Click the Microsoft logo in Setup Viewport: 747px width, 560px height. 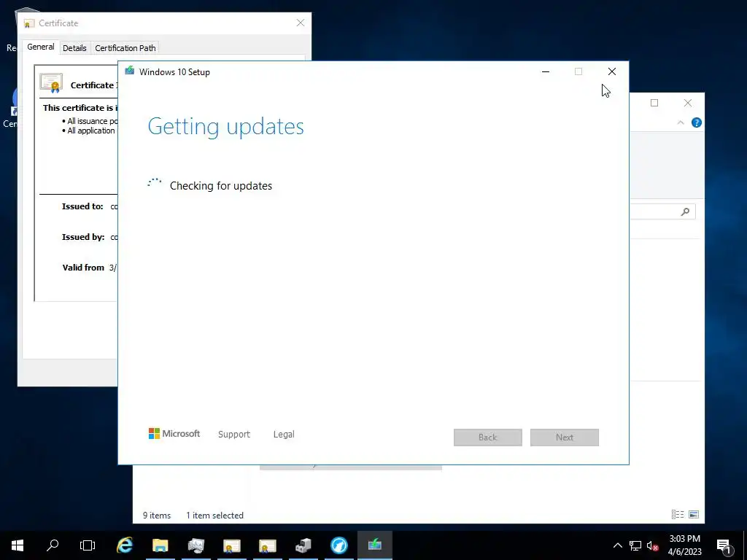pyautogui.click(x=174, y=434)
